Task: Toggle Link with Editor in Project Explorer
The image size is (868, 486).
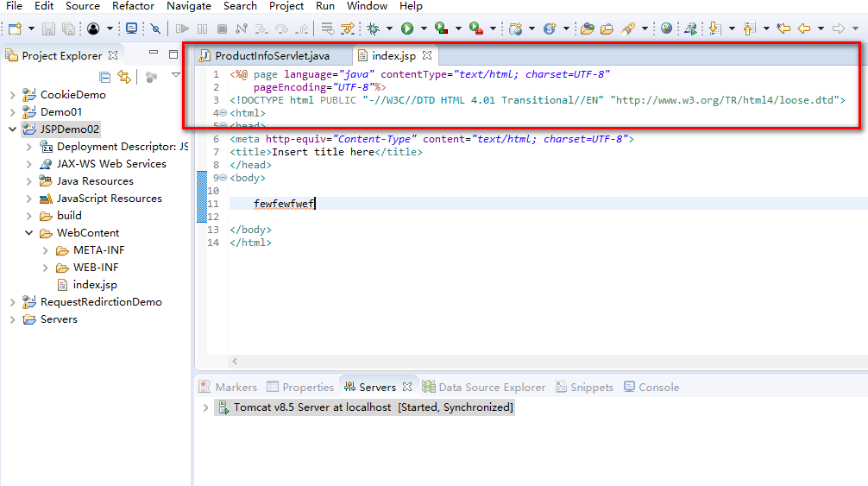Action: tap(124, 77)
